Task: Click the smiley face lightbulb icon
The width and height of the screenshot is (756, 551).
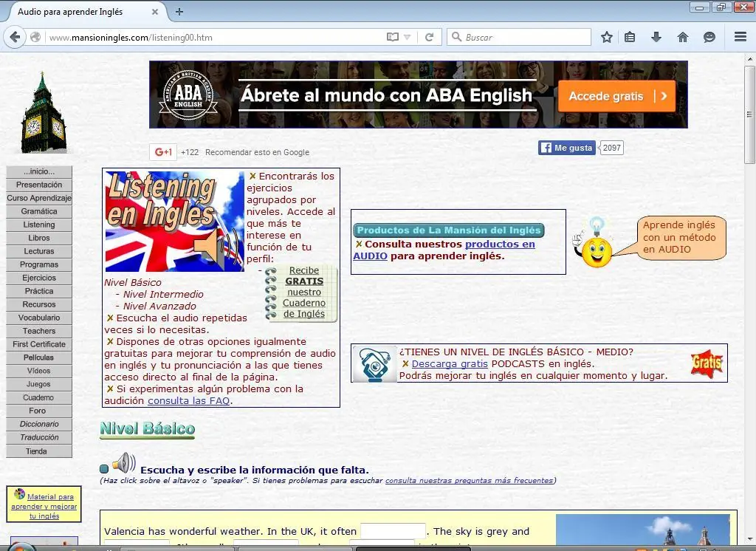Action: coord(594,243)
